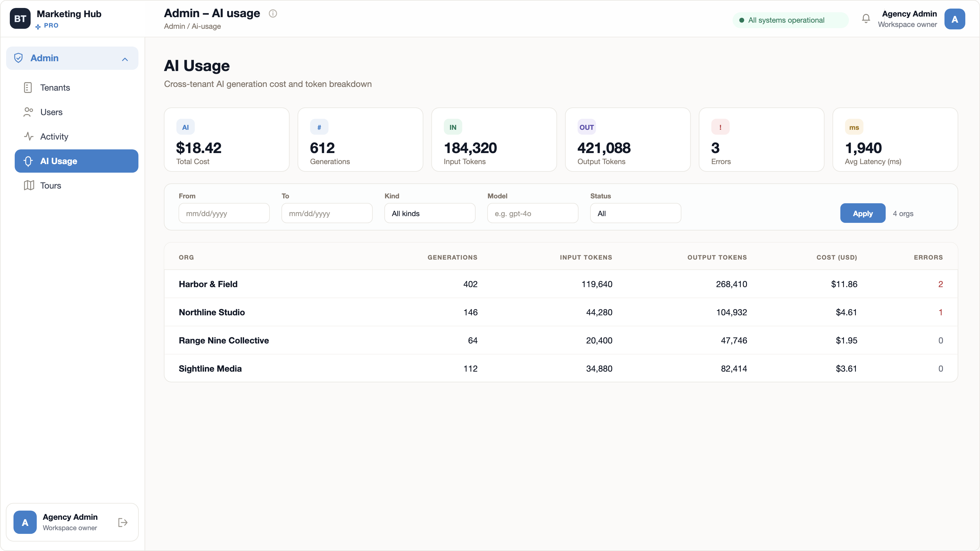980x551 pixels.
Task: Click the All systems operational status pill
Action: click(790, 20)
